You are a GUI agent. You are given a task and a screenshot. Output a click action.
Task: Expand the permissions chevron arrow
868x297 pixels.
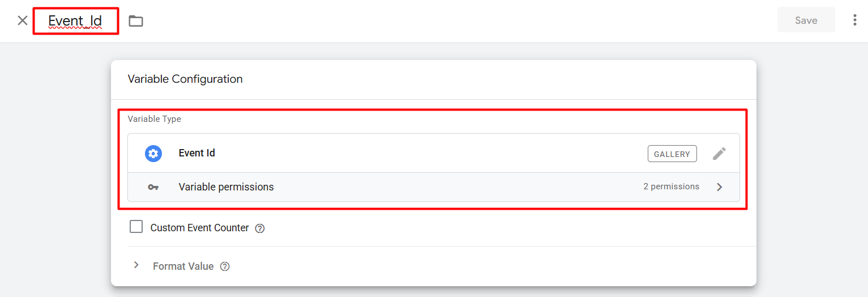pyautogui.click(x=720, y=187)
